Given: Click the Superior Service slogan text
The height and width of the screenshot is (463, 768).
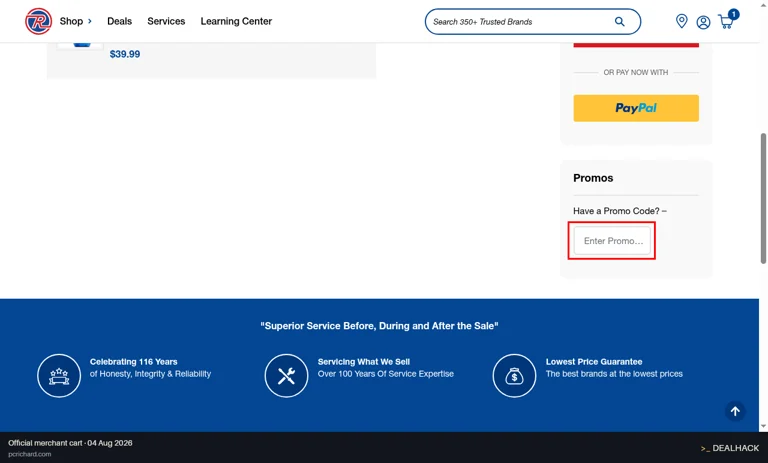Looking at the screenshot, I should (379, 326).
